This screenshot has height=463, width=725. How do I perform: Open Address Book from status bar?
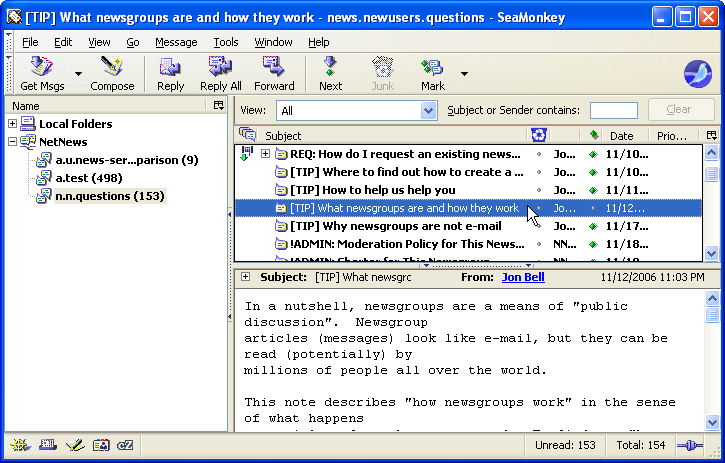(99, 445)
